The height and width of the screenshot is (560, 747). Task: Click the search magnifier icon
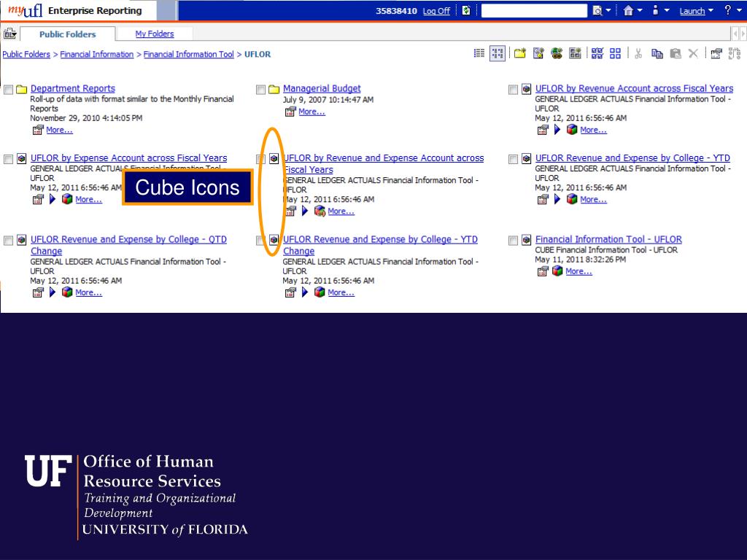[x=597, y=10]
